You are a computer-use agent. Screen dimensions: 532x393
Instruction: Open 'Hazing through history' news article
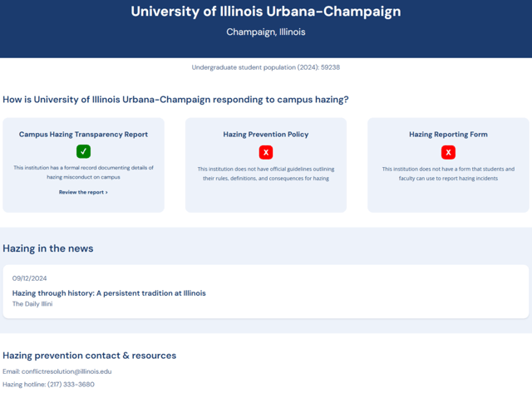109,293
